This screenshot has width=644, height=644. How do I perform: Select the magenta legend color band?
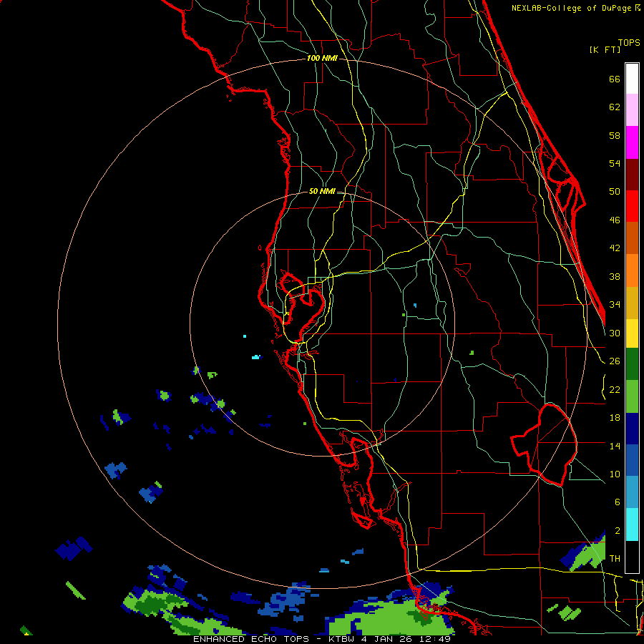pyautogui.click(x=632, y=142)
